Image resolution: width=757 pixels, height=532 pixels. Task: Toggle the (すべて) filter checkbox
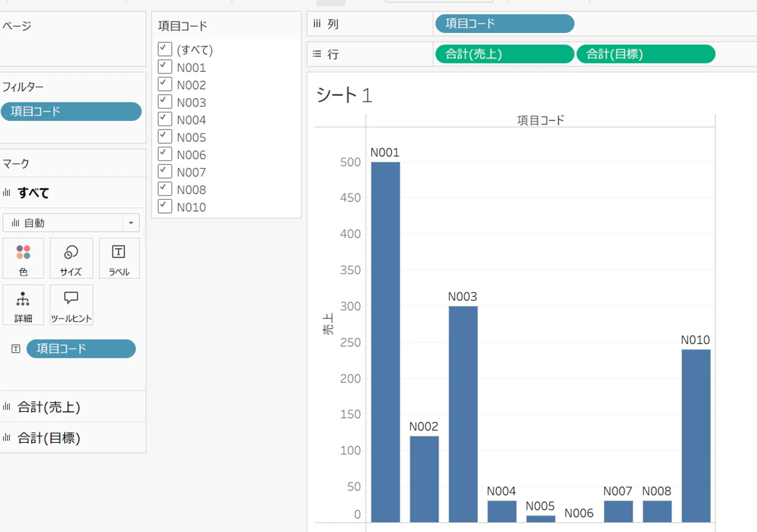tap(165, 49)
